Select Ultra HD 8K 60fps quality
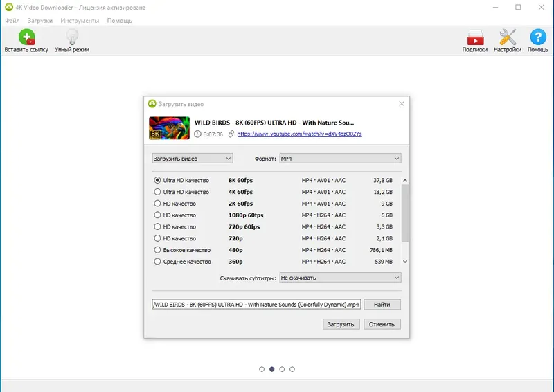This screenshot has height=392, width=554. click(x=157, y=180)
